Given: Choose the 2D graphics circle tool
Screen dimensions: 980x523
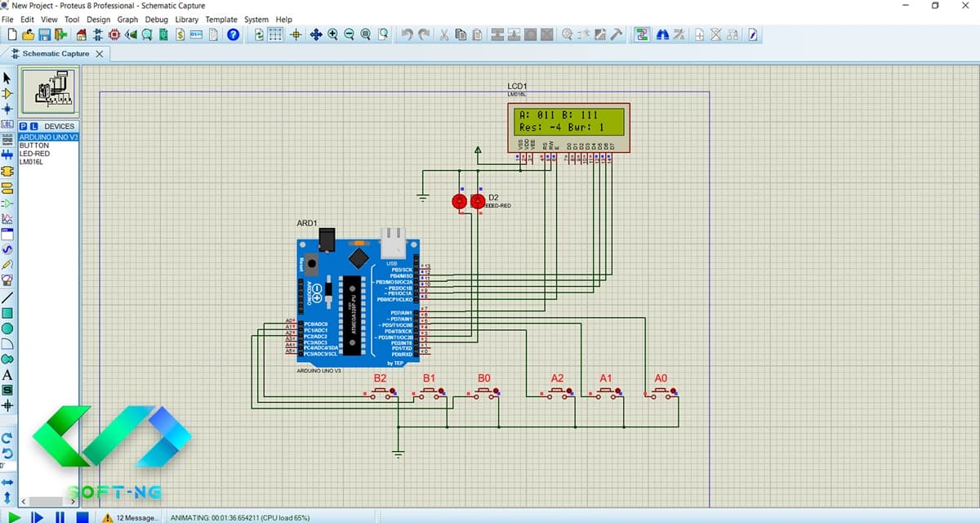Looking at the screenshot, I should 7,329.
